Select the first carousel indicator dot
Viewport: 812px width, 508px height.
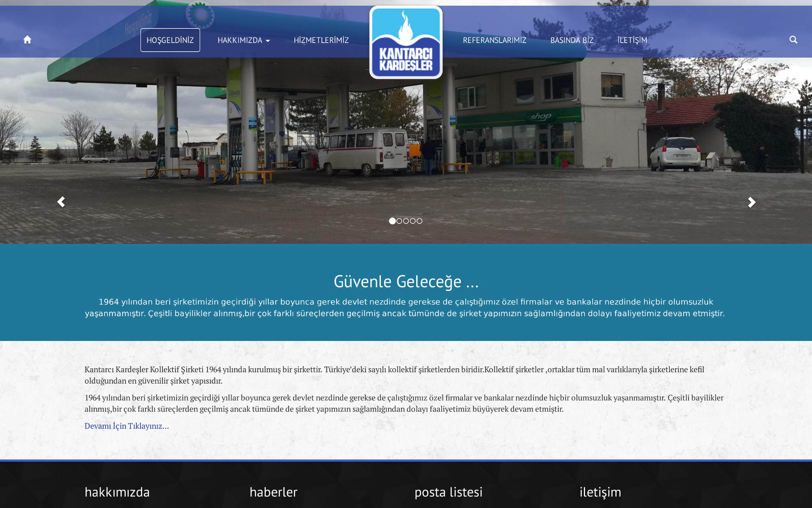coord(392,221)
